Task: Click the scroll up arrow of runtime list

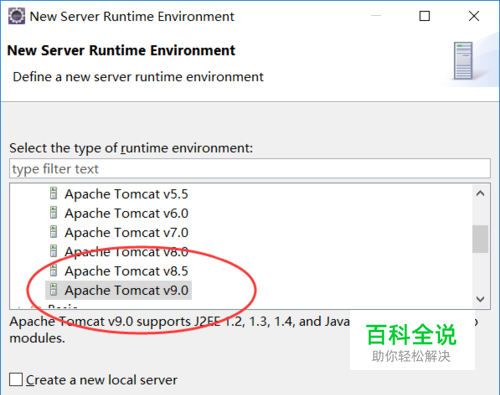Action: click(x=480, y=193)
